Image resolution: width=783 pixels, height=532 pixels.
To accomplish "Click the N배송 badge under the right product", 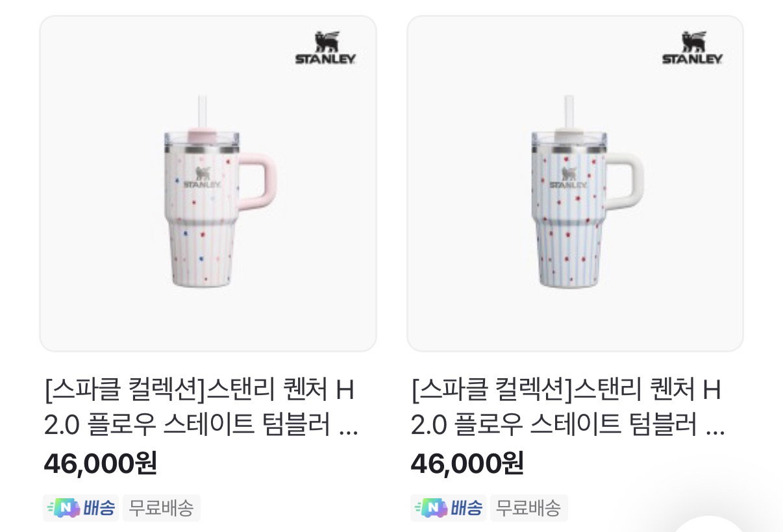I will 448,508.
